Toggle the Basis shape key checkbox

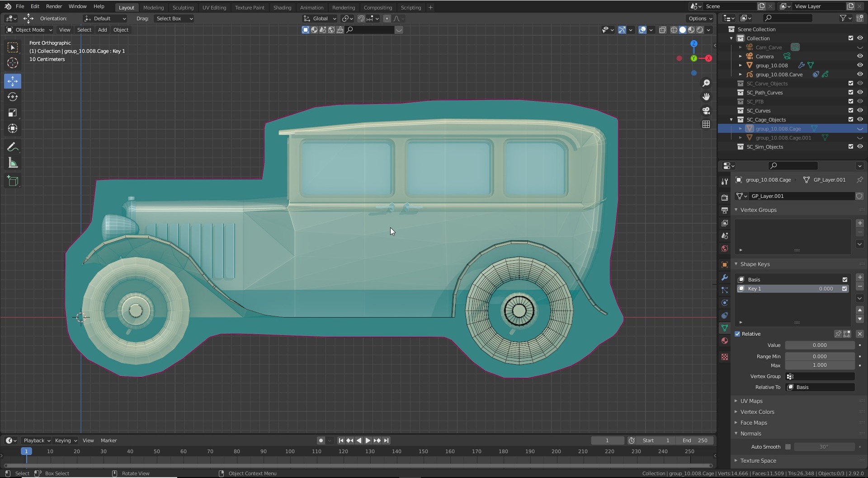[844, 280]
